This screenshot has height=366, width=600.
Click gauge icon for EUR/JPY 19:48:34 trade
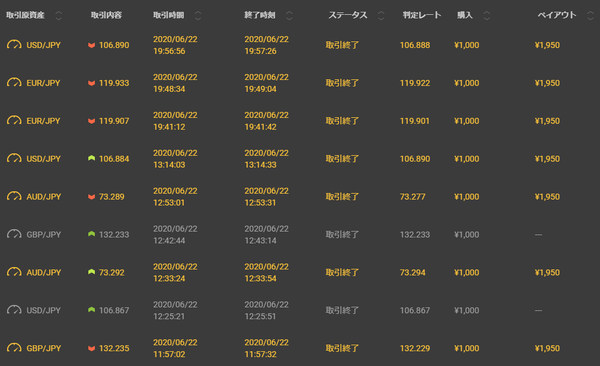14,83
